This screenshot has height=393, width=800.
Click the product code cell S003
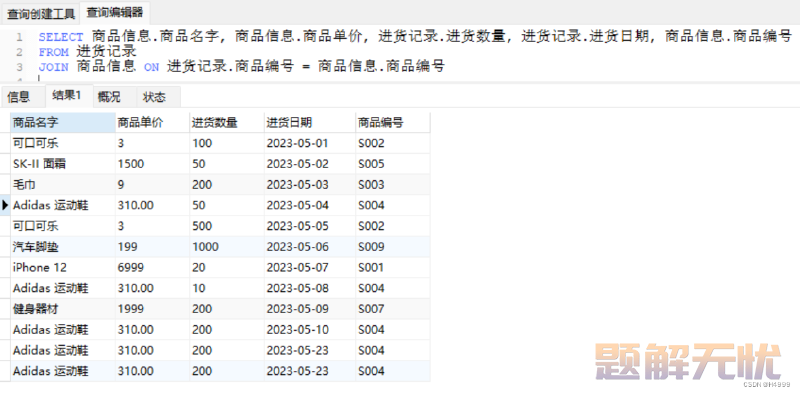(x=393, y=184)
